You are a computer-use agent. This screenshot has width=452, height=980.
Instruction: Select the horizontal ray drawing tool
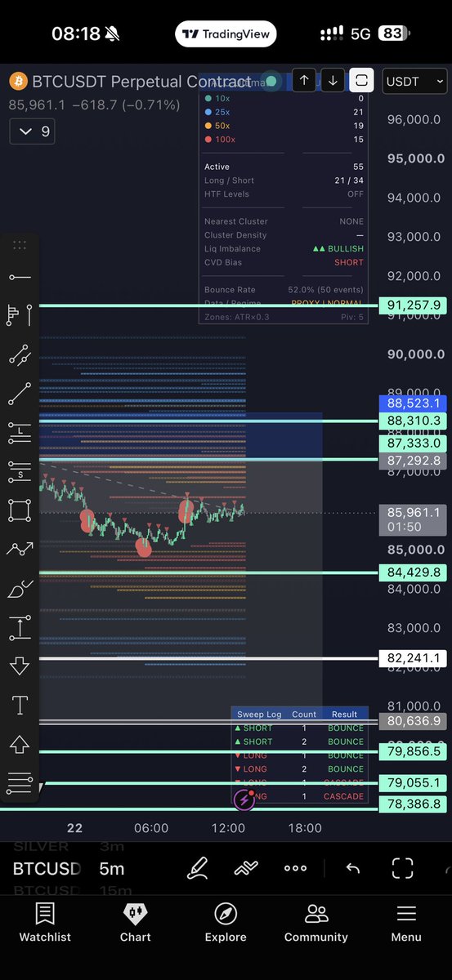coord(20,278)
